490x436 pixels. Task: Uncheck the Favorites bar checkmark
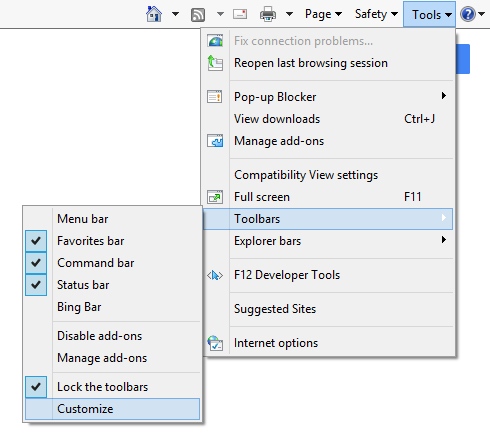[36, 241]
